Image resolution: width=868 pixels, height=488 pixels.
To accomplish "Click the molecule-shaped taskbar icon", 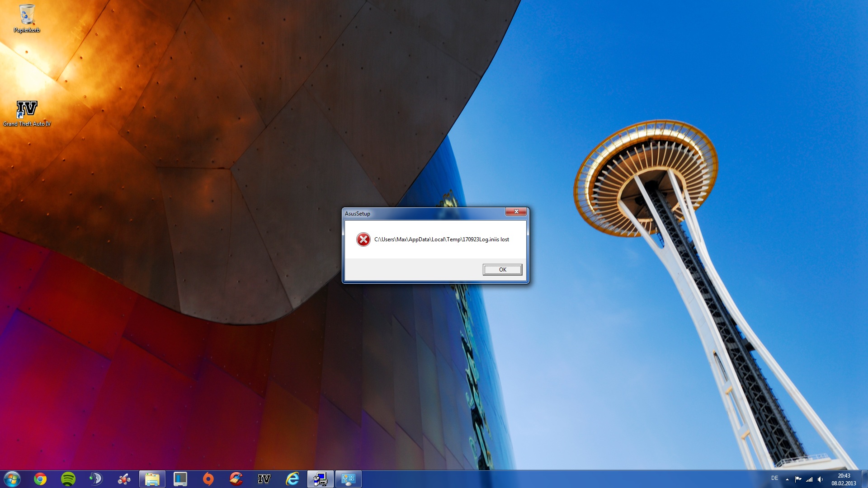I will click(x=124, y=479).
